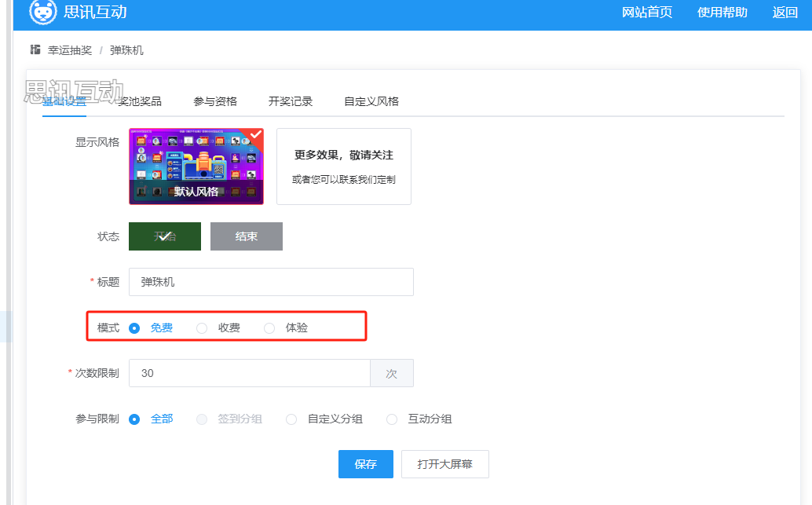Set status to 结束

(x=247, y=236)
